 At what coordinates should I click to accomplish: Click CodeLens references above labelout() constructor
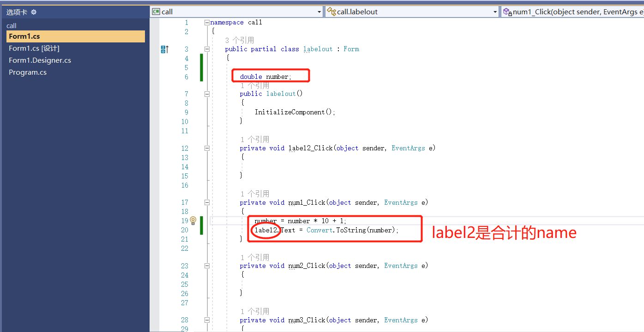point(255,85)
